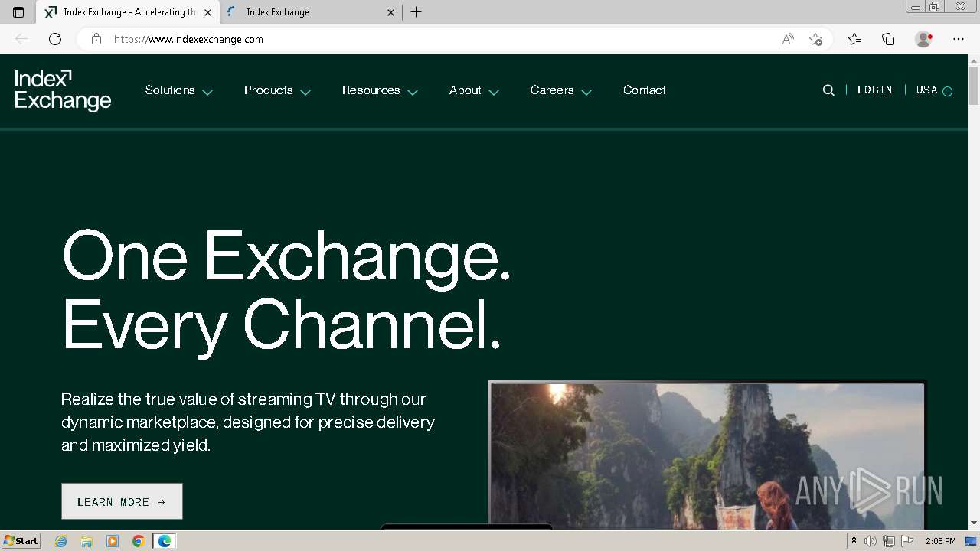
Task: Open the Favorites list icon
Action: [854, 39]
